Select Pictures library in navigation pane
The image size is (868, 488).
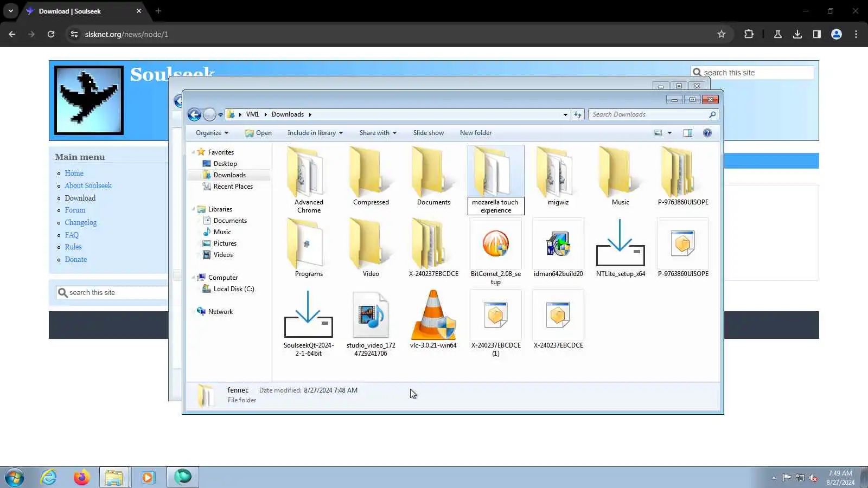pyautogui.click(x=225, y=243)
